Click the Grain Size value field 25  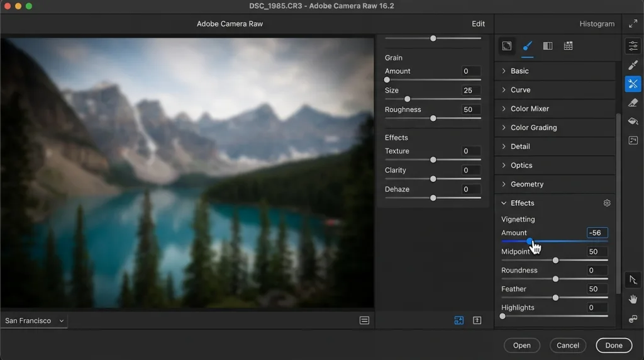pos(470,91)
